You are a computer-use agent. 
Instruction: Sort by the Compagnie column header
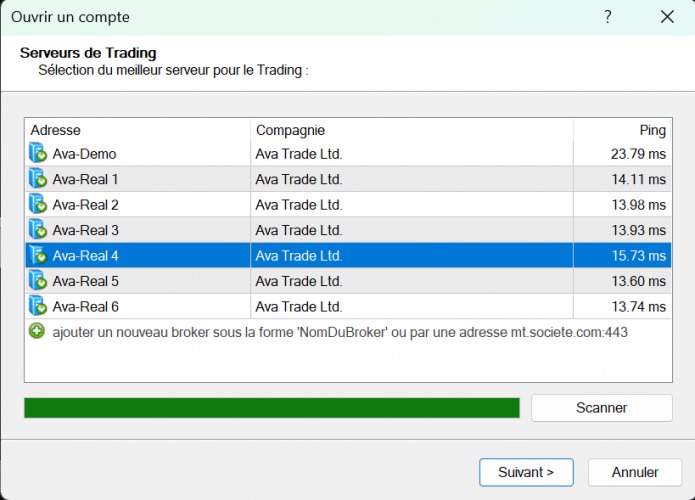pyautogui.click(x=411, y=130)
